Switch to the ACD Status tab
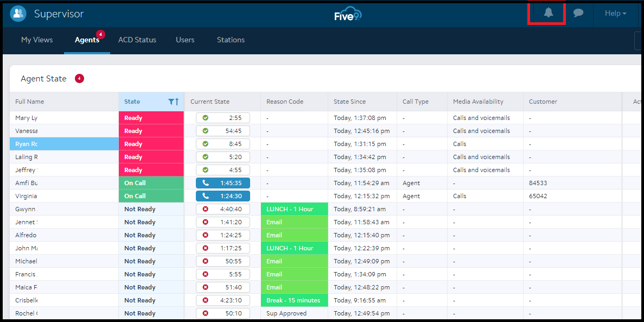Image resolution: width=644 pixels, height=322 pixels. [137, 40]
